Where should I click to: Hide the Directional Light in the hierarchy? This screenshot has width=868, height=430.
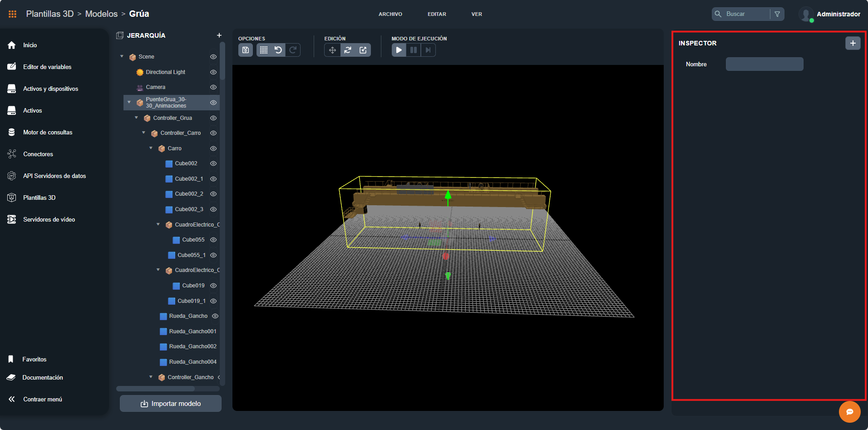point(213,72)
